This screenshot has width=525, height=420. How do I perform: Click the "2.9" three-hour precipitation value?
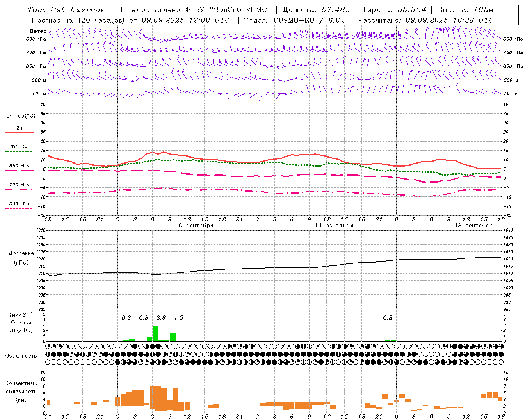point(161,318)
